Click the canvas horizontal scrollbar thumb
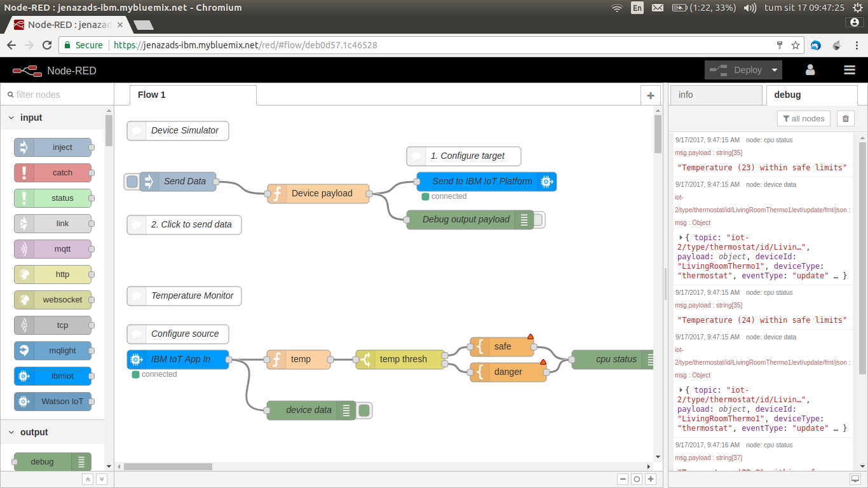 click(x=168, y=466)
